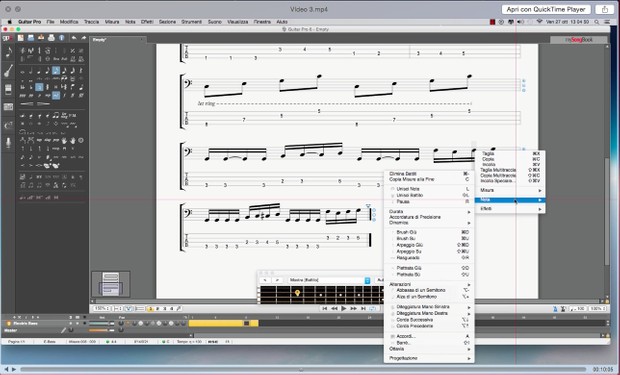
Task: Open the fretboard Mostra dropdown
Action: point(329,280)
